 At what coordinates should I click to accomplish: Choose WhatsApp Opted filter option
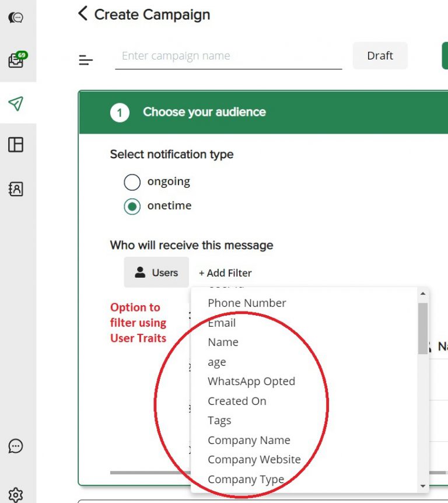251,381
